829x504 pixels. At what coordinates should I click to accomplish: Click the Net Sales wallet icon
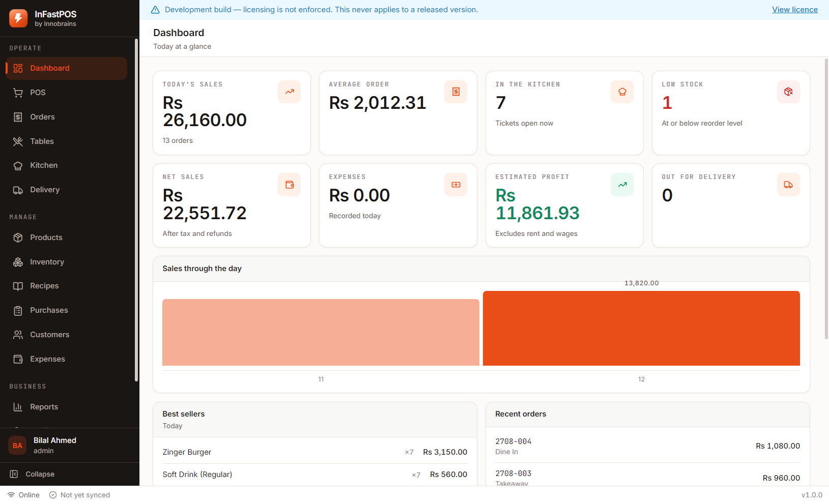pyautogui.click(x=289, y=185)
